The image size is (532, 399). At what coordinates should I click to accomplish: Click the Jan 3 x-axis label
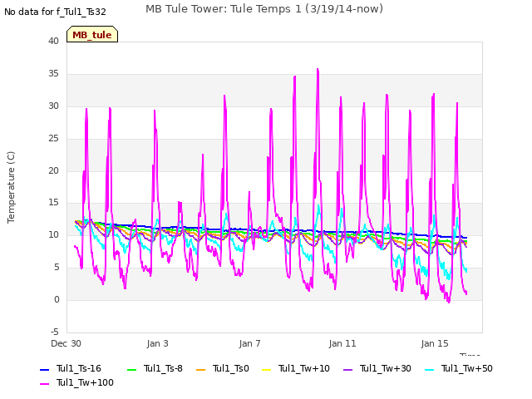pyautogui.click(x=157, y=343)
